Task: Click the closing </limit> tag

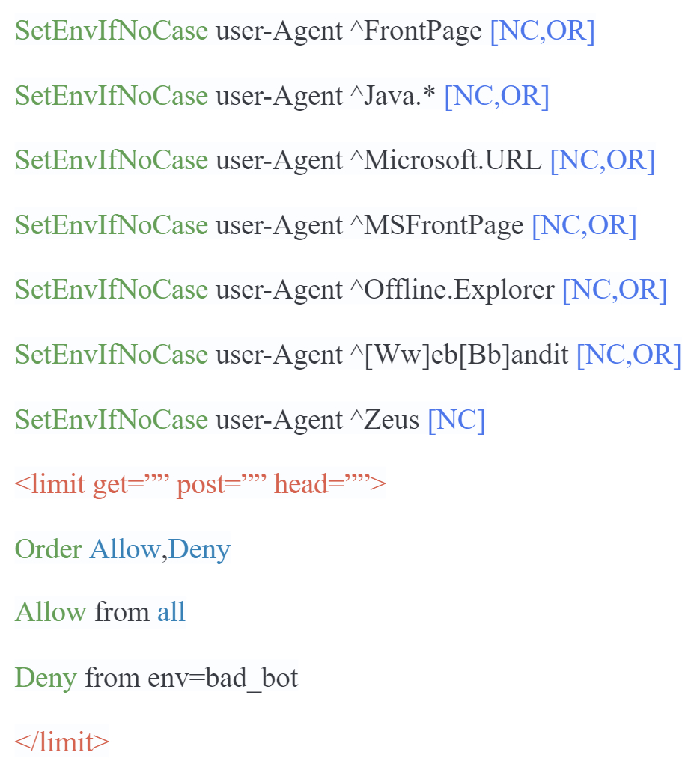Action: click(61, 742)
